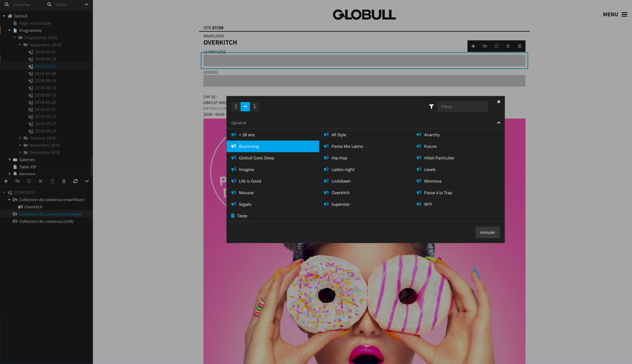Choose the Fiesta Mix Latino node type
Screen dimensions: 632x364
click(365, 146)
